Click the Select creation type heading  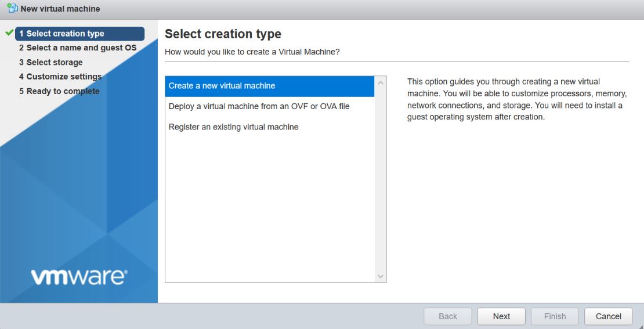[223, 34]
